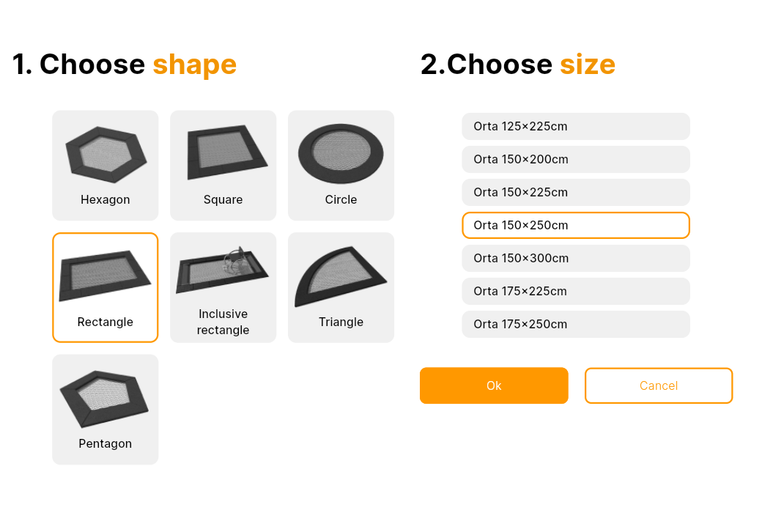The image size is (773, 532).
Task: Click the Pentagon shape image
Action: [x=105, y=399]
